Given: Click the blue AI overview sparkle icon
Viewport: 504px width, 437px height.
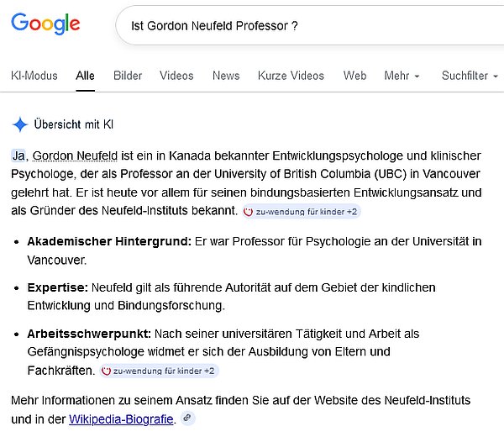Looking at the screenshot, I should 20,124.
